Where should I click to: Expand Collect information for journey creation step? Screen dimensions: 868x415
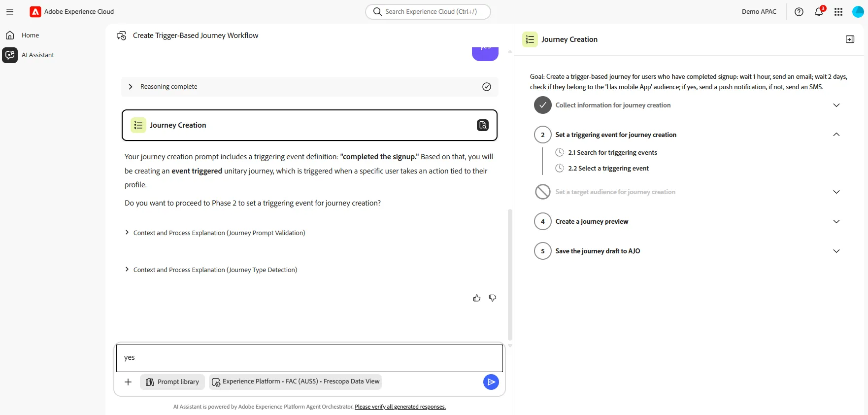(836, 105)
